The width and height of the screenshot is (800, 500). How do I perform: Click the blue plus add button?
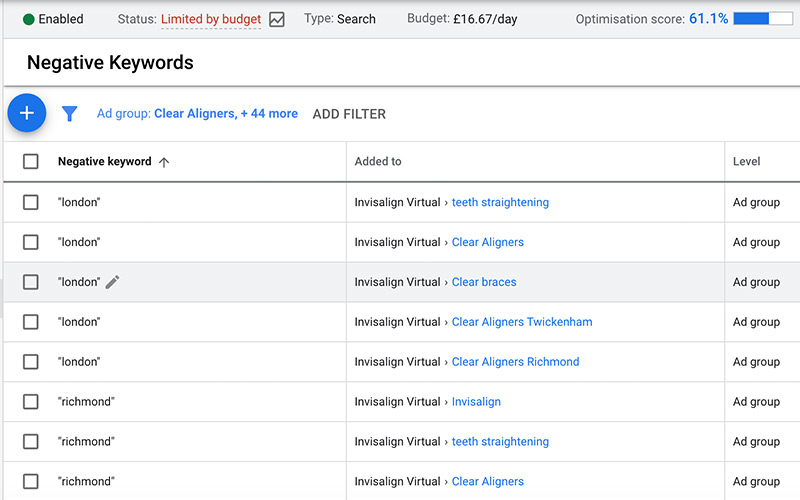pyautogui.click(x=27, y=113)
